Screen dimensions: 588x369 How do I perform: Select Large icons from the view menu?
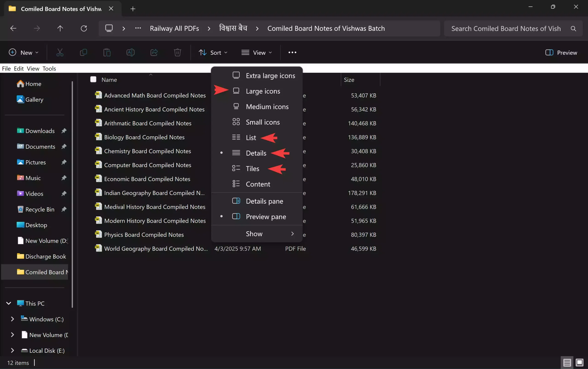pos(263,91)
